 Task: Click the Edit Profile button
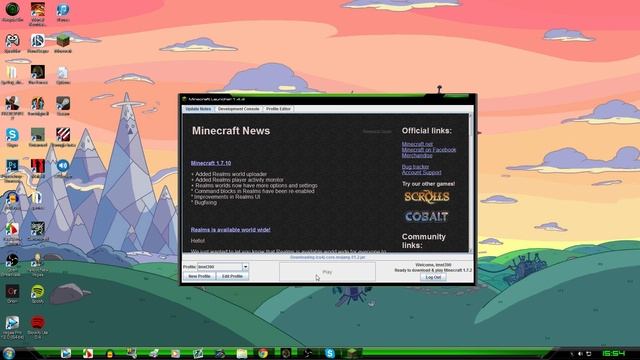pyautogui.click(x=232, y=276)
